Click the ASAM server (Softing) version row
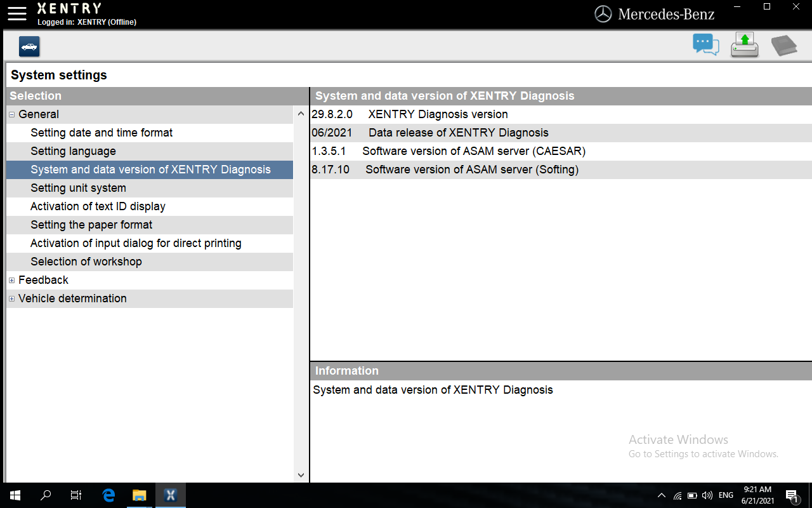Screen dimensions: 812x508 point(561,170)
